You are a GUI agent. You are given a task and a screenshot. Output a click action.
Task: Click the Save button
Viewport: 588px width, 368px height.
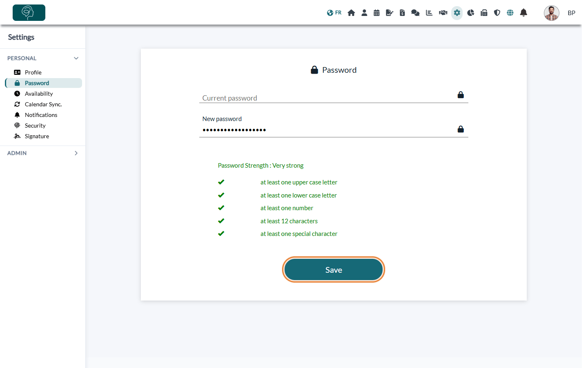(x=334, y=269)
